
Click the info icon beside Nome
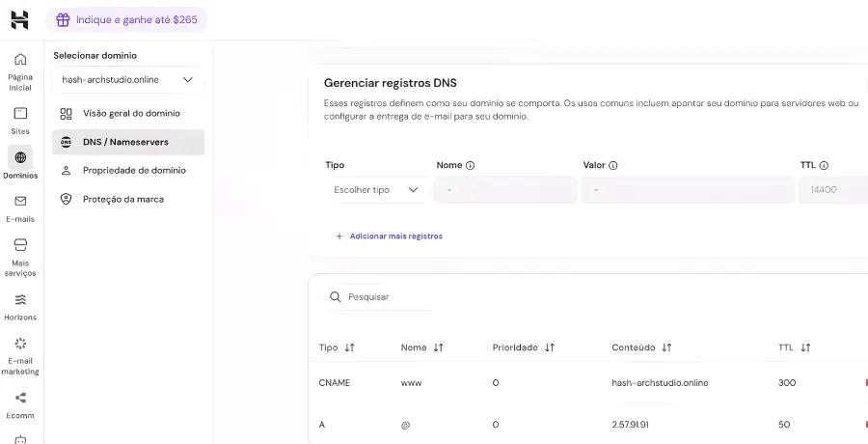(x=470, y=166)
